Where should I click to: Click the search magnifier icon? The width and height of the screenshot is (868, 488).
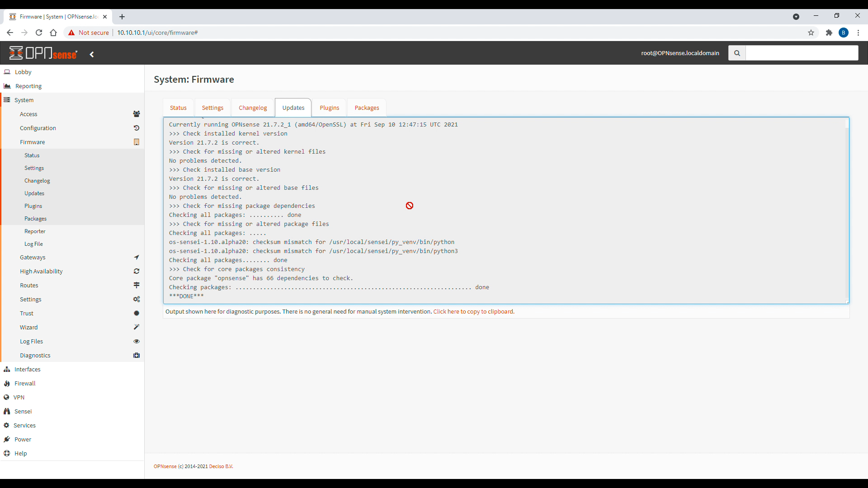coord(737,53)
